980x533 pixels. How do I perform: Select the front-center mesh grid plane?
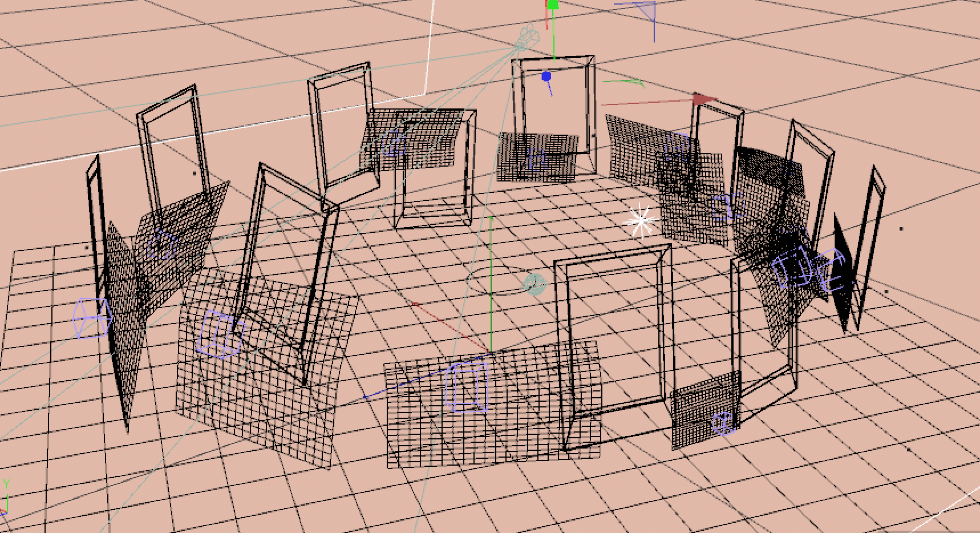pyautogui.click(x=493, y=405)
